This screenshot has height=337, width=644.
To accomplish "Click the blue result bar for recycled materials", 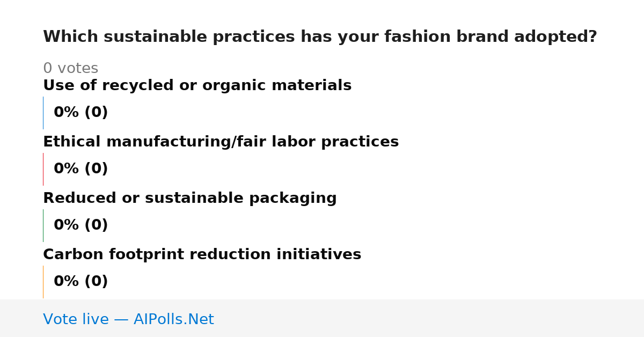I will [43, 113].
